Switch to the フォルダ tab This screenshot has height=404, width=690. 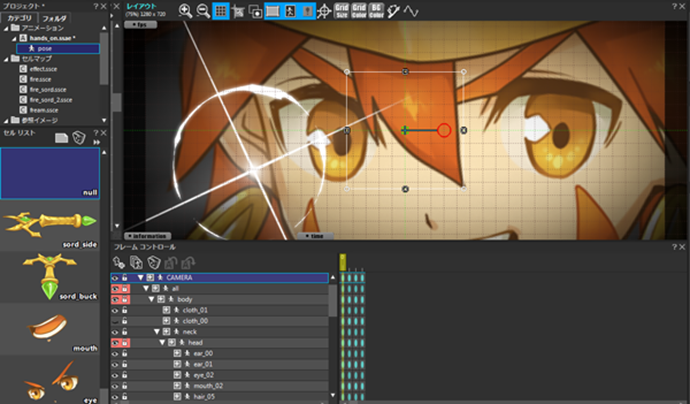pos(54,18)
